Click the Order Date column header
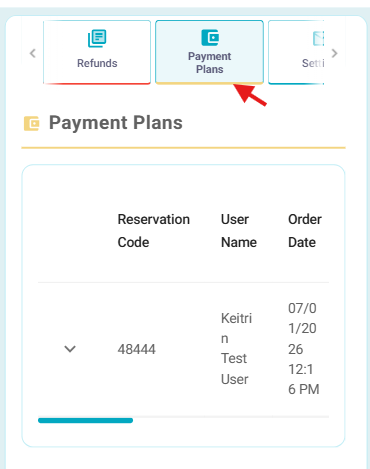 pyautogui.click(x=305, y=231)
